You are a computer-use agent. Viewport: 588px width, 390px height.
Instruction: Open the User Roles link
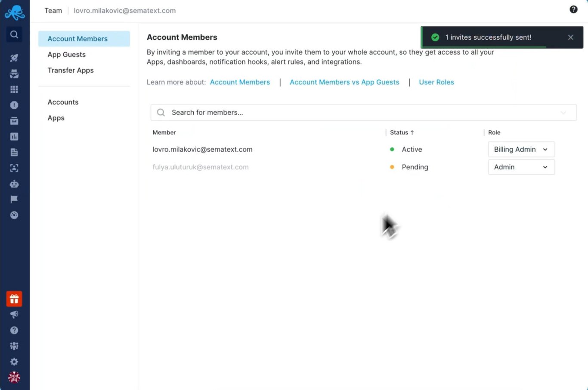click(x=436, y=82)
